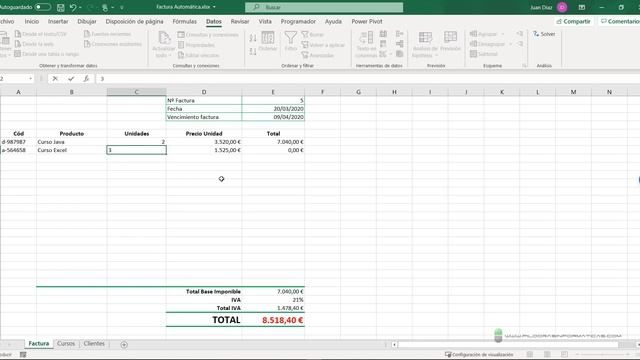The width and height of the screenshot is (640, 360).
Task: Open the Ayuda ribbon tab
Action: [x=333, y=21]
